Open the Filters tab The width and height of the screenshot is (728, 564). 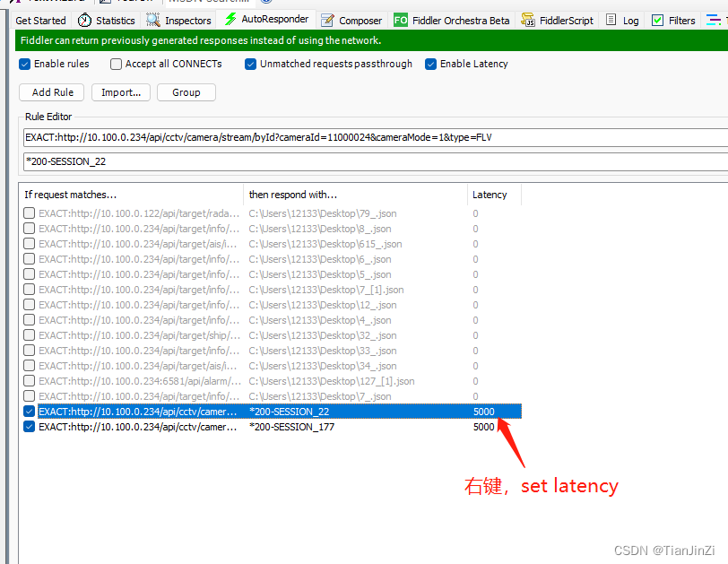point(681,21)
